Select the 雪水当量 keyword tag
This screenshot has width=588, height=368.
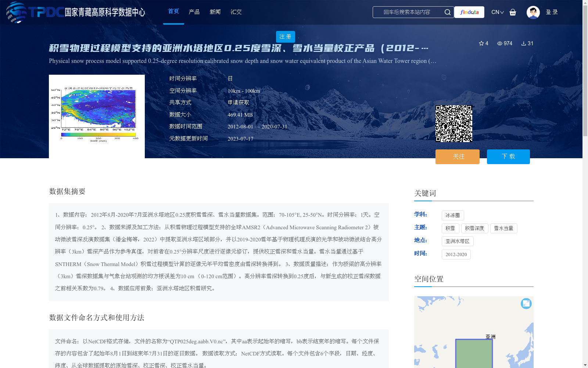[503, 228]
